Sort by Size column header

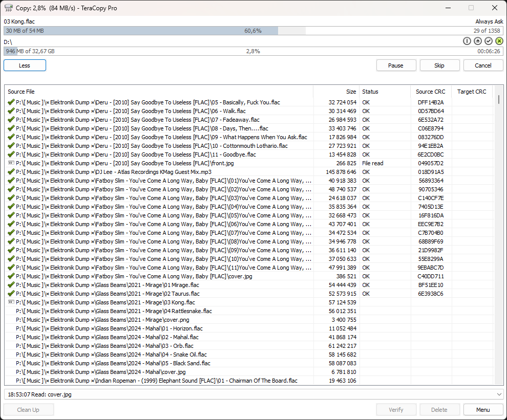point(336,92)
